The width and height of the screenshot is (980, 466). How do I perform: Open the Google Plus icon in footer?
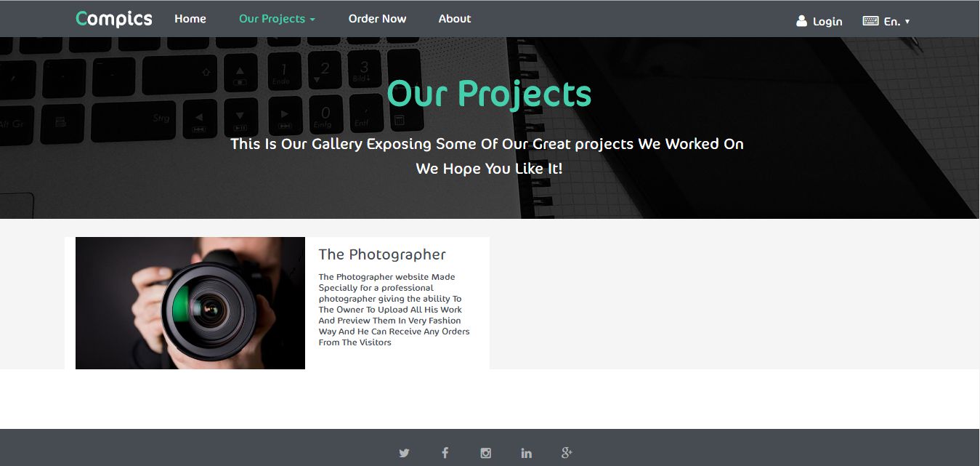tap(567, 453)
